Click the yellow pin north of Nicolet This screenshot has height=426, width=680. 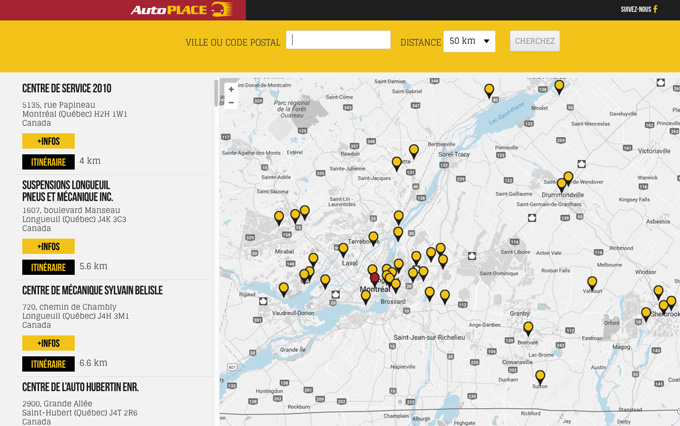pos(559,86)
